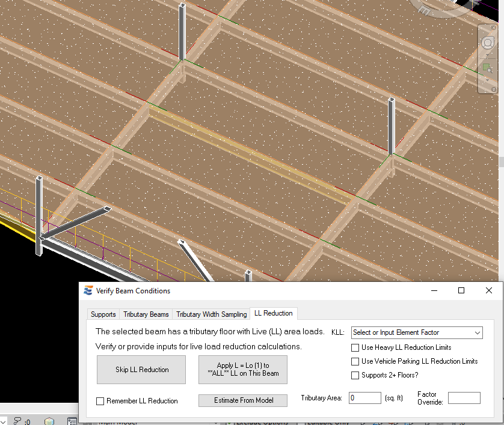504x425 pixels.
Task: Expand the Zoom tool dropdown arrow
Action: tap(488, 80)
